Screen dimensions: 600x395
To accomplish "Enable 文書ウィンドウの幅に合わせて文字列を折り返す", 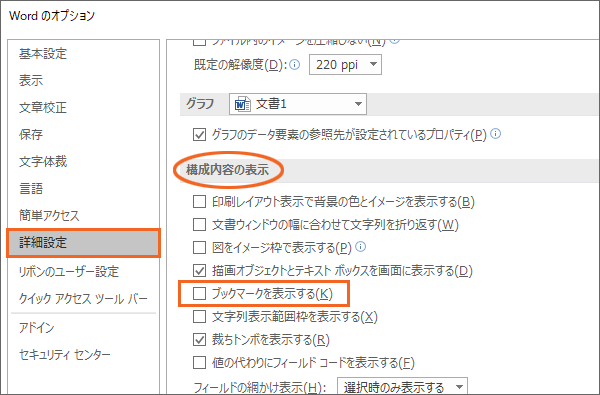I will tap(199, 224).
